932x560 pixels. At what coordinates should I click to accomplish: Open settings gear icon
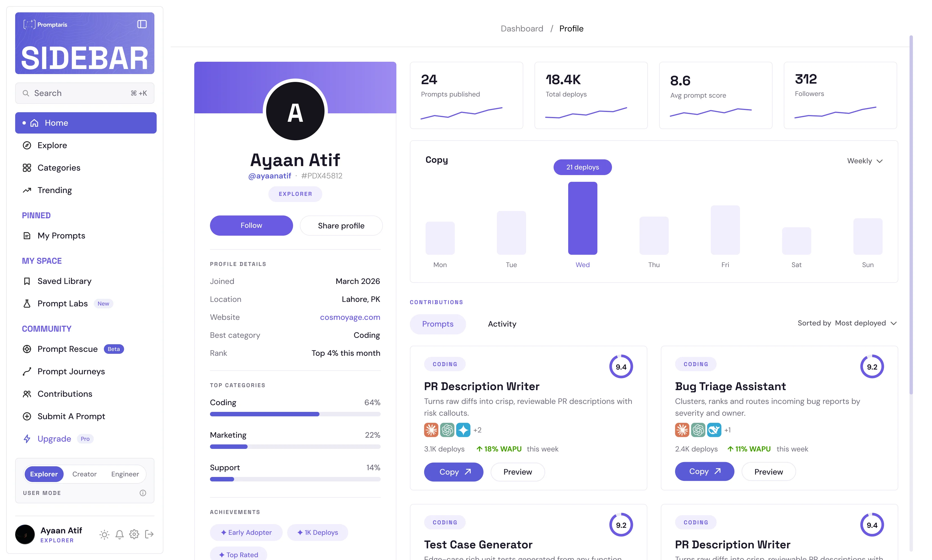tap(134, 534)
